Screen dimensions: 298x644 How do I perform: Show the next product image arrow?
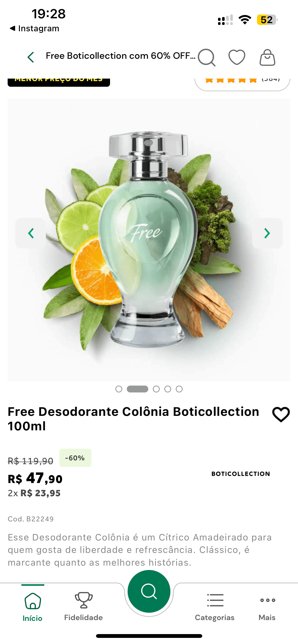coord(267,233)
